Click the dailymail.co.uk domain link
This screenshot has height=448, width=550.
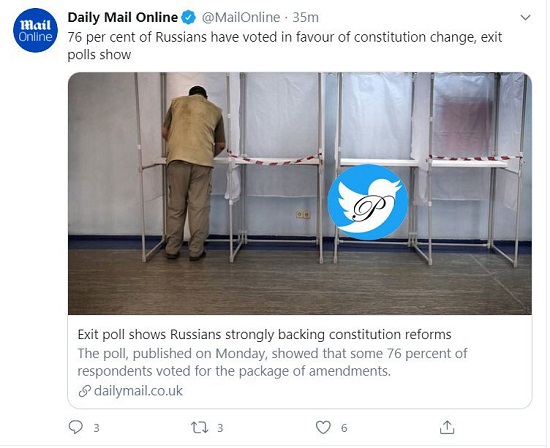point(138,391)
